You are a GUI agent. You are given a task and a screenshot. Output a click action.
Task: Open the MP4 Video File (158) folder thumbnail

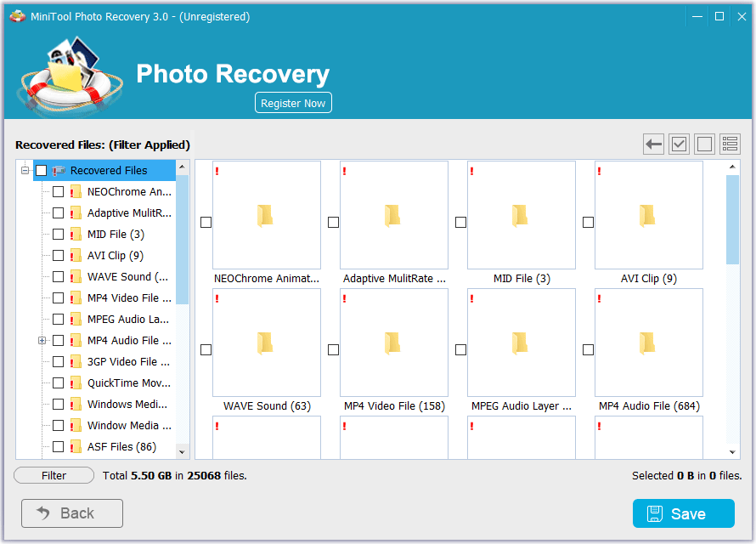394,343
